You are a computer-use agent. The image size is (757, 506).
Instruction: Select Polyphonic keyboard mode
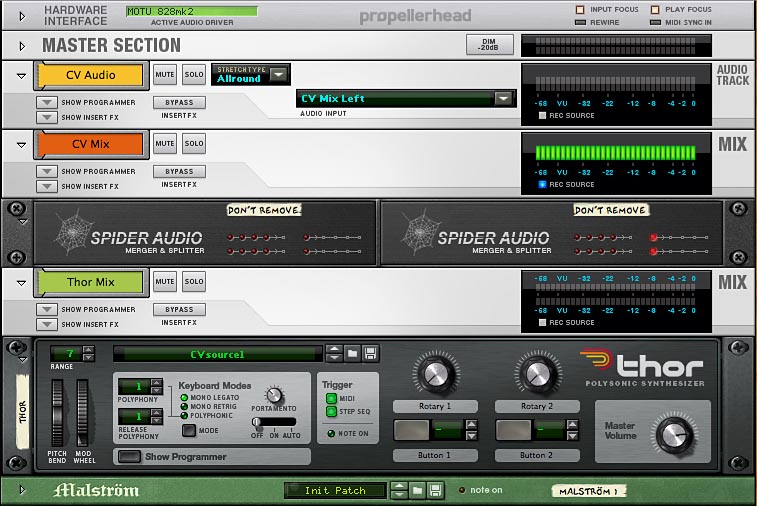pyautogui.click(x=184, y=415)
